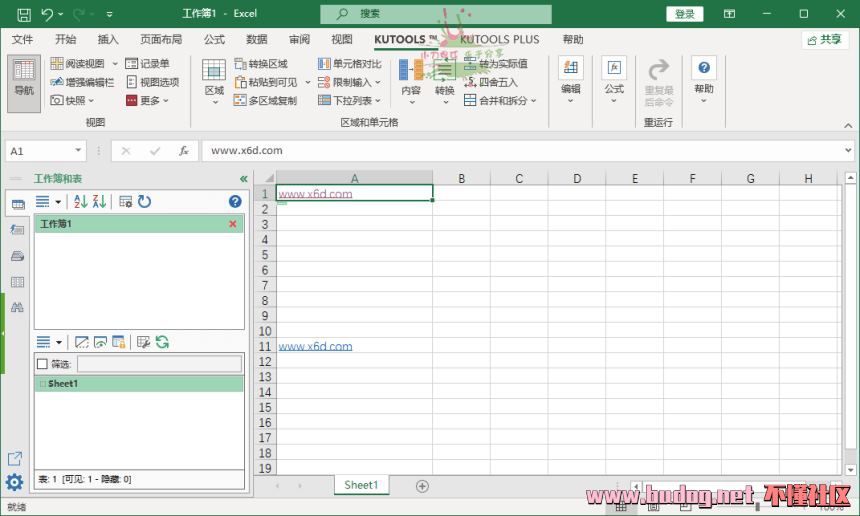Select column D header
The width and height of the screenshot is (860, 516).
pyautogui.click(x=577, y=178)
